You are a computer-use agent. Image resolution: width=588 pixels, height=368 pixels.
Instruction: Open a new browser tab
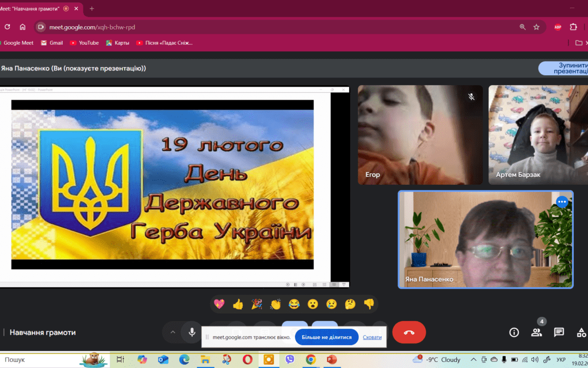tap(92, 8)
